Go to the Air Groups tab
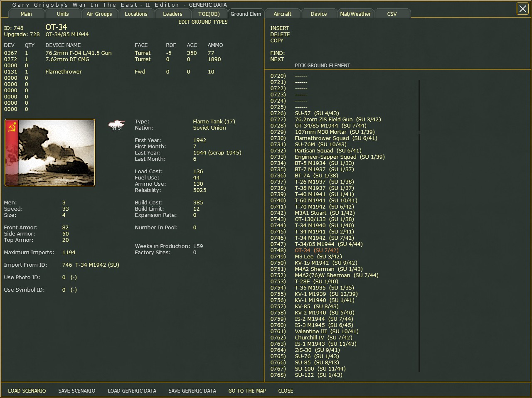 pyautogui.click(x=99, y=14)
